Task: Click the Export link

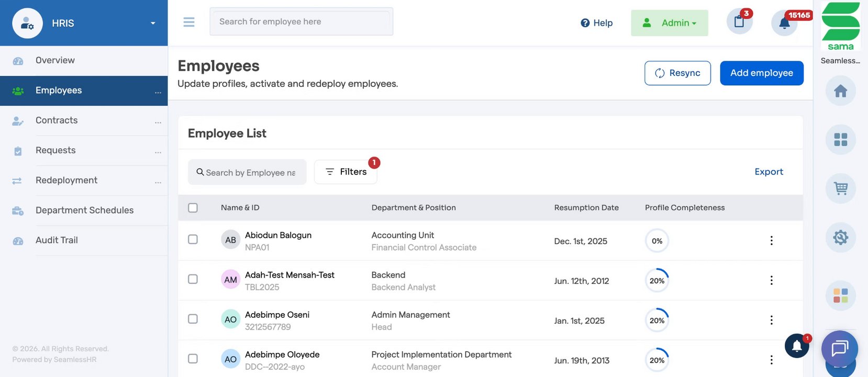Action: point(769,172)
